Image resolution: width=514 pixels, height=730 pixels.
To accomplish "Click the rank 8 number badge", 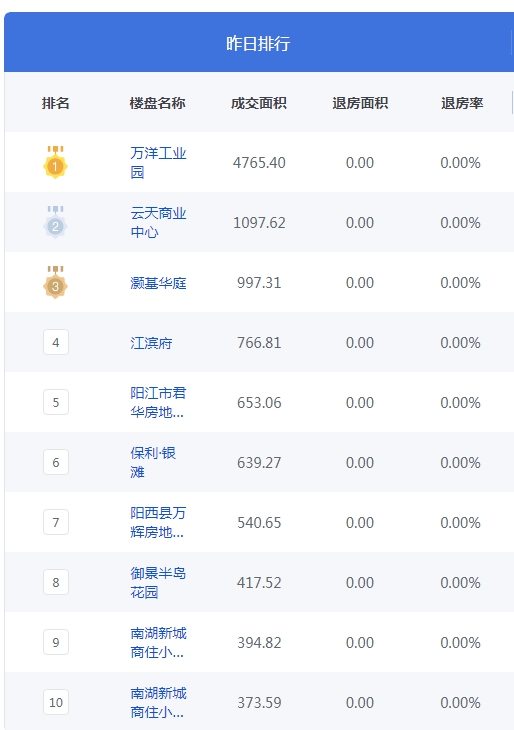I will pos(56,582).
